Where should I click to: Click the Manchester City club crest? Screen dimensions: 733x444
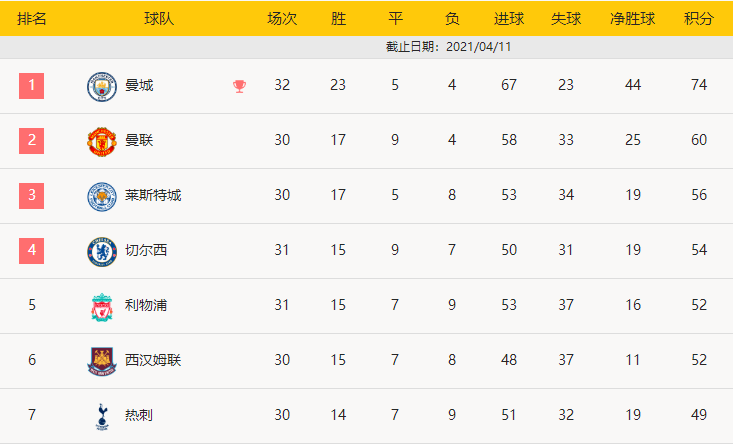click(x=102, y=86)
